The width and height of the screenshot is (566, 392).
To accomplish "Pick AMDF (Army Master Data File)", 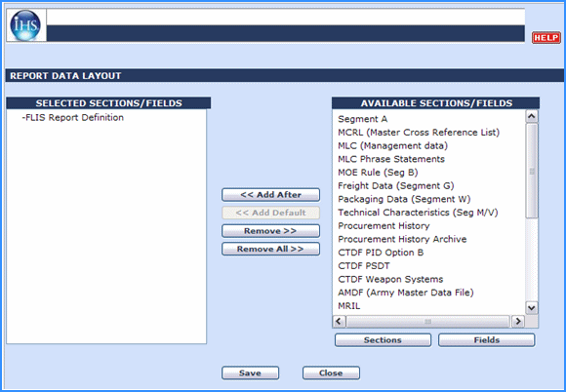I will coord(406,293).
